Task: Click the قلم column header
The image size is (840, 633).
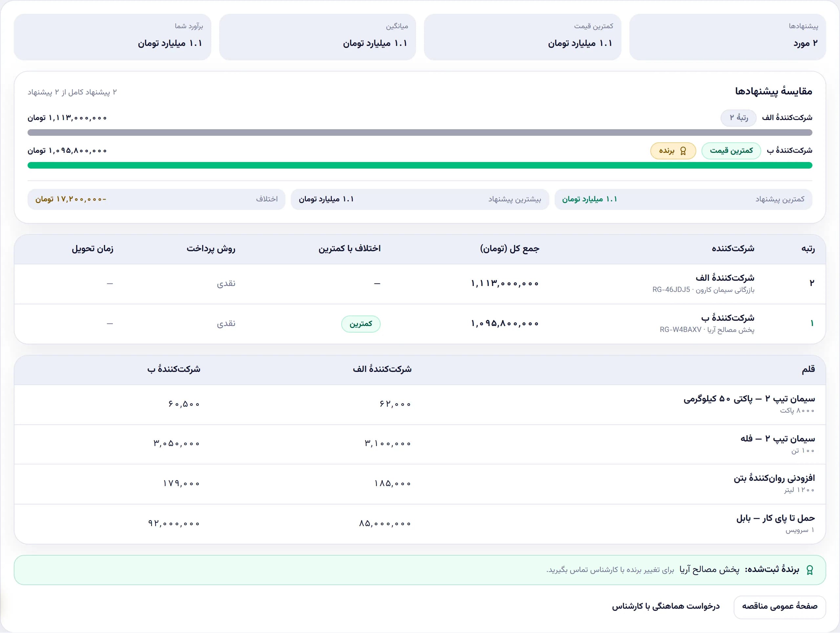Action: tap(808, 369)
